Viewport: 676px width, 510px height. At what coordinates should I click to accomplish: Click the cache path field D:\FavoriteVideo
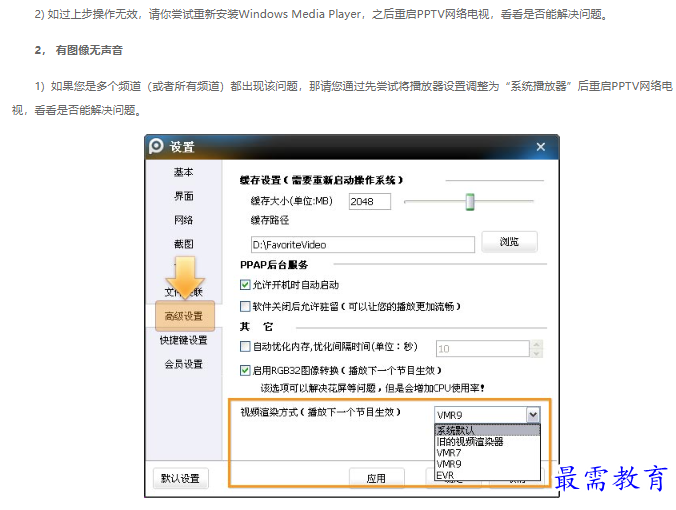pyautogui.click(x=363, y=244)
